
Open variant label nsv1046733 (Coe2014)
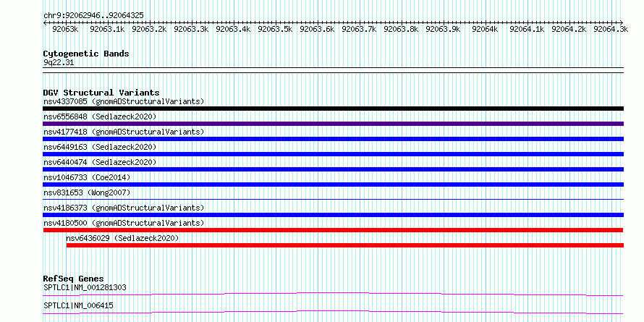coord(87,177)
